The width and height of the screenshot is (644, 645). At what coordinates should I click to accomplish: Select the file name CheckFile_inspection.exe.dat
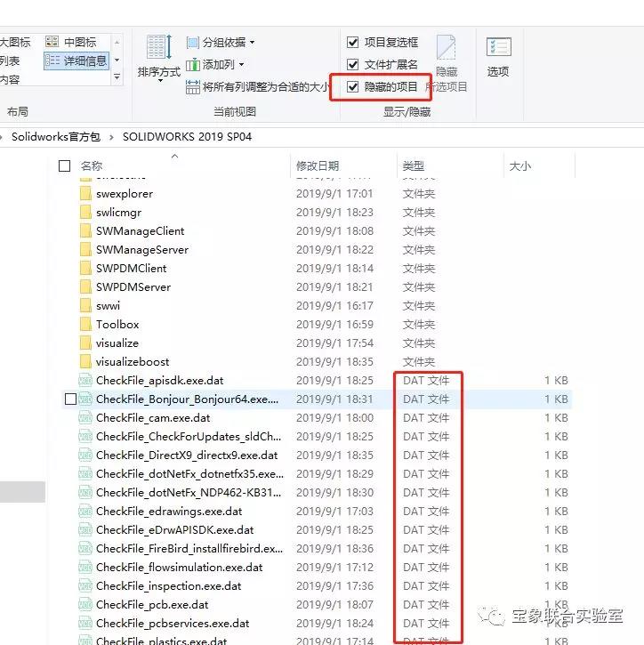(x=169, y=585)
